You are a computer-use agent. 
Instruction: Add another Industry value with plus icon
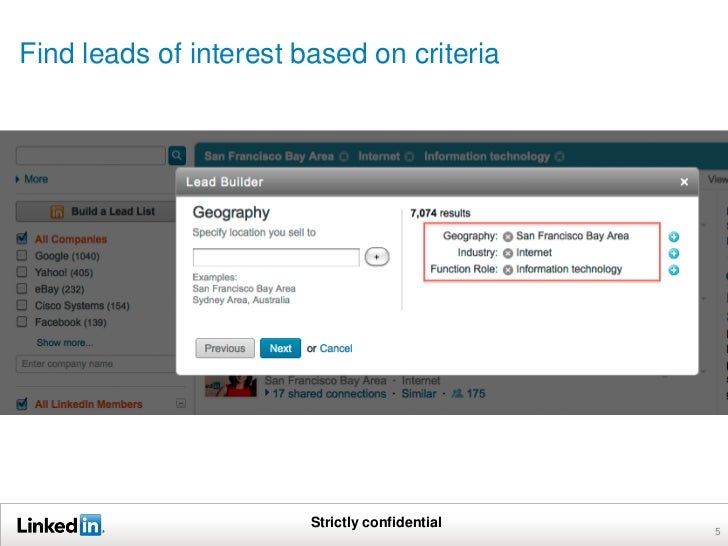pyautogui.click(x=674, y=254)
